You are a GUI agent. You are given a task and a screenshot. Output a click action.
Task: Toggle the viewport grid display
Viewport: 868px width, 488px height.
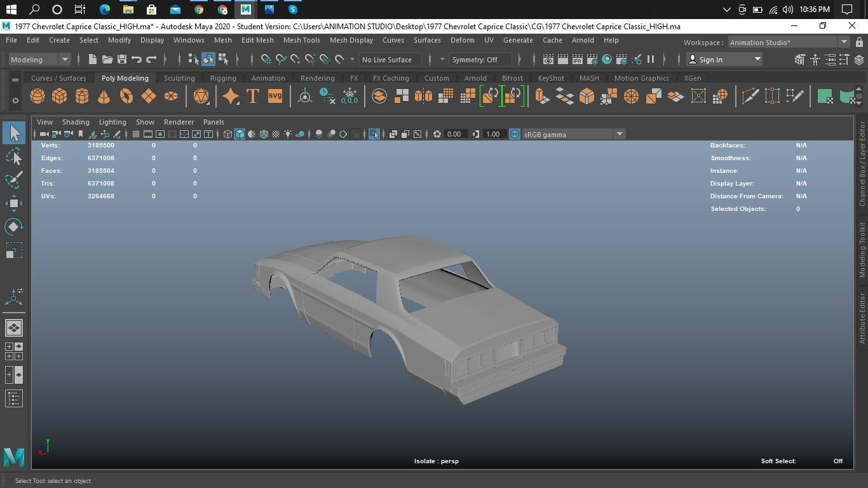point(135,134)
